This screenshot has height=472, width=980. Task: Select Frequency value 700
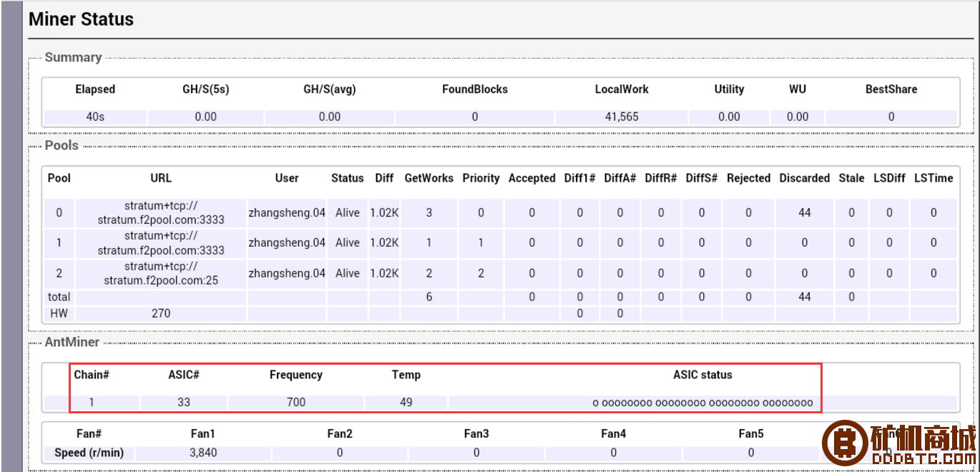(x=296, y=402)
